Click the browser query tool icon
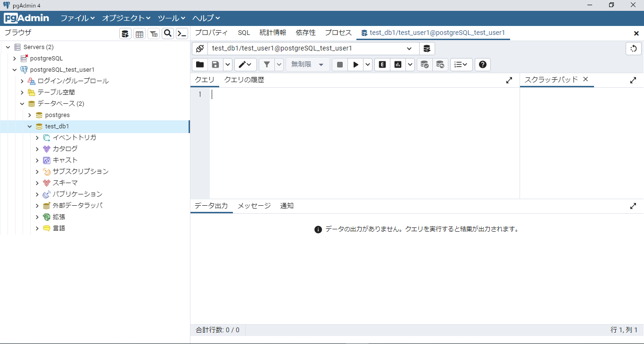644x344 pixels. point(125,34)
